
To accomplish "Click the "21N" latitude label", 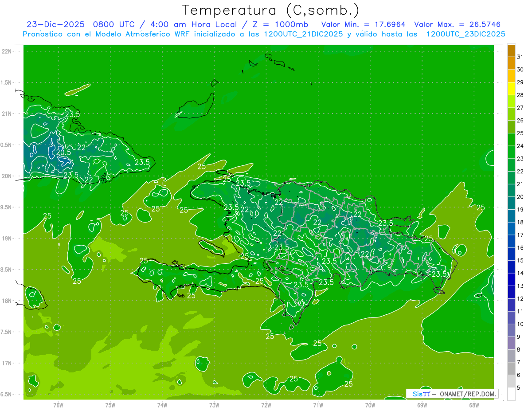I will click(x=7, y=114).
